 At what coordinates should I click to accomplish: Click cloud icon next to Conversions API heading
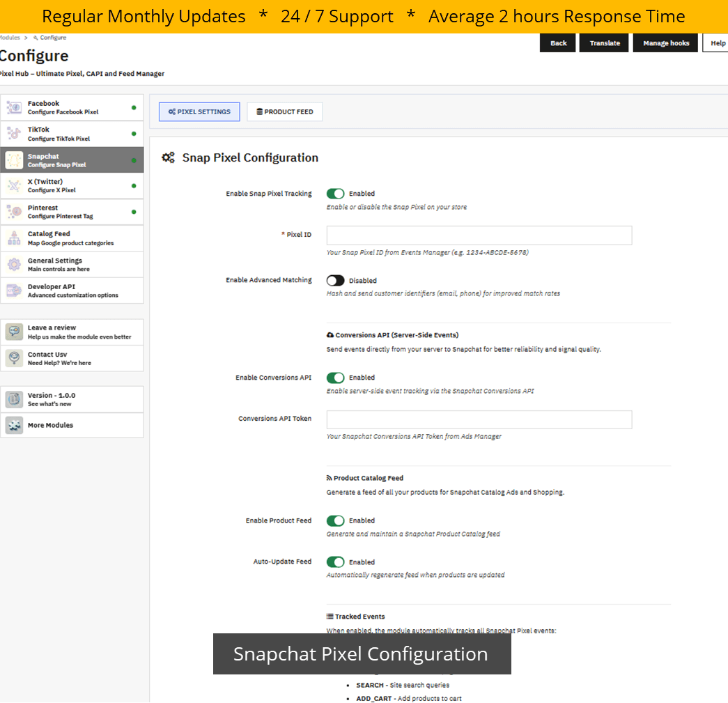coord(330,335)
